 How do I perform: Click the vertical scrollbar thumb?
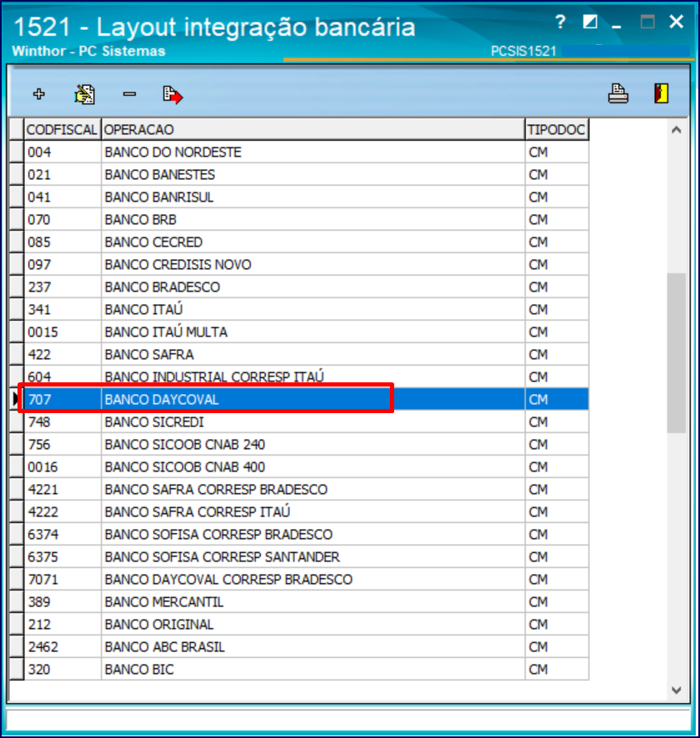click(x=677, y=352)
